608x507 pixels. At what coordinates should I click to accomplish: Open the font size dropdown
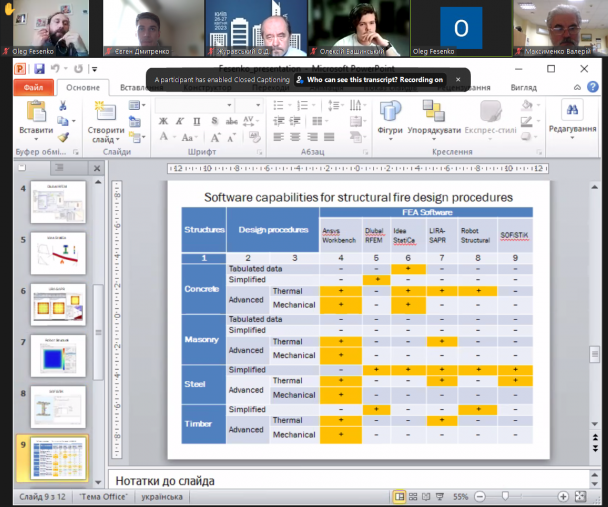pos(258,105)
